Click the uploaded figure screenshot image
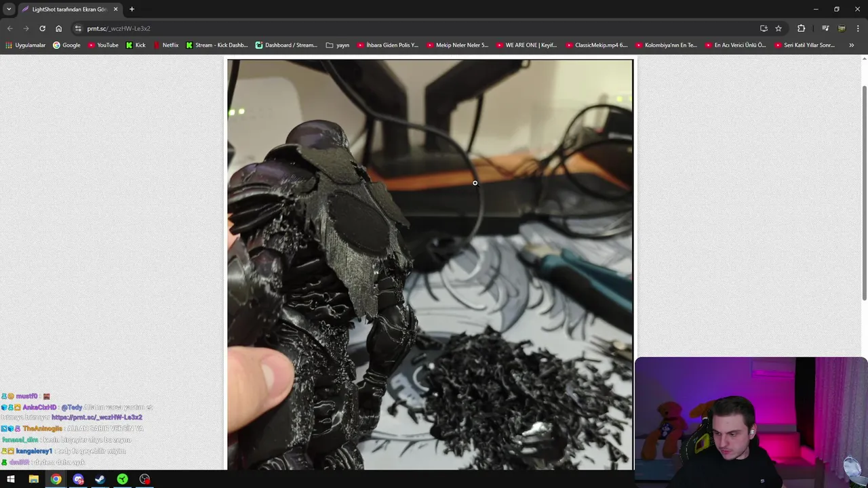This screenshot has height=488, width=868. (x=430, y=264)
